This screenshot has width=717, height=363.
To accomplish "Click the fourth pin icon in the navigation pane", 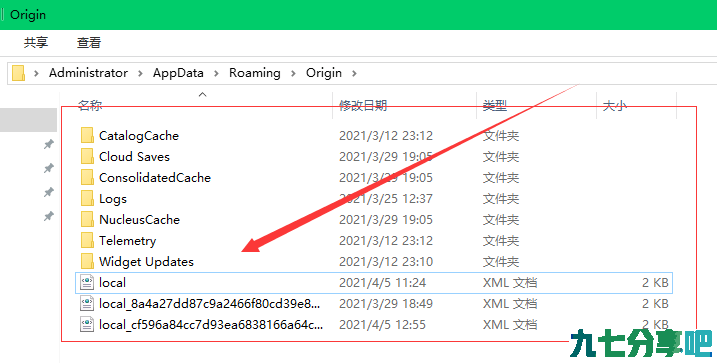I will pos(48,216).
